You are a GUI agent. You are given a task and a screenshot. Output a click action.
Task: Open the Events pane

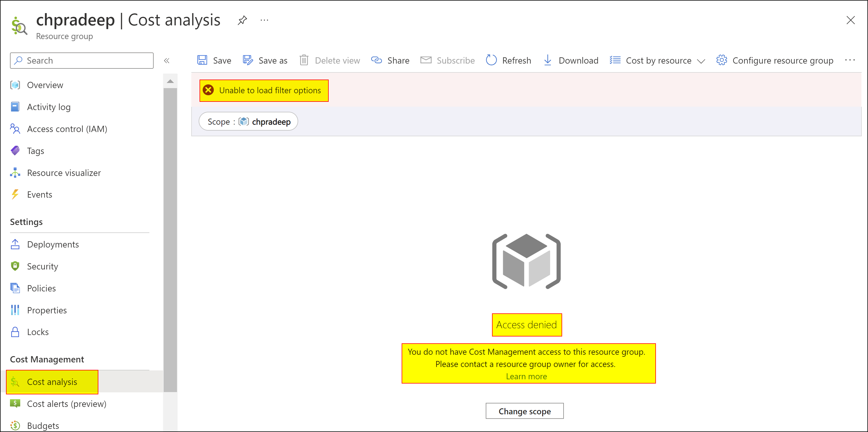point(40,194)
